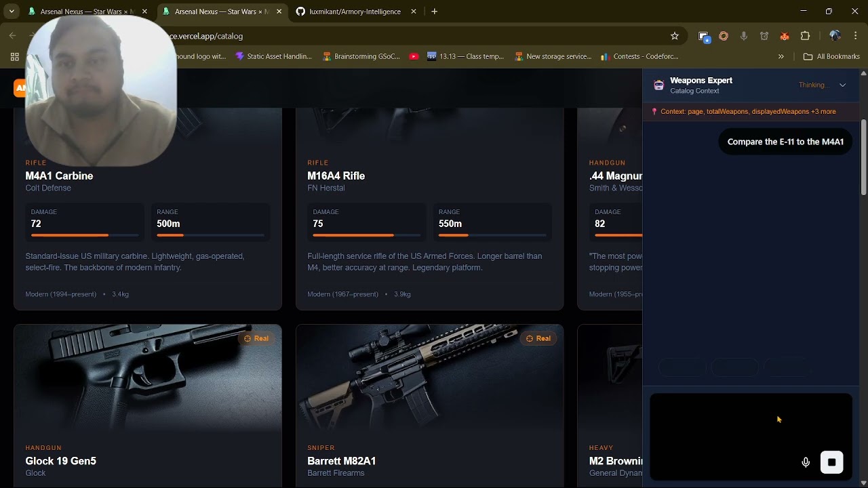868x488 pixels.
Task: Go back to the previous page
Action: coord(13,36)
